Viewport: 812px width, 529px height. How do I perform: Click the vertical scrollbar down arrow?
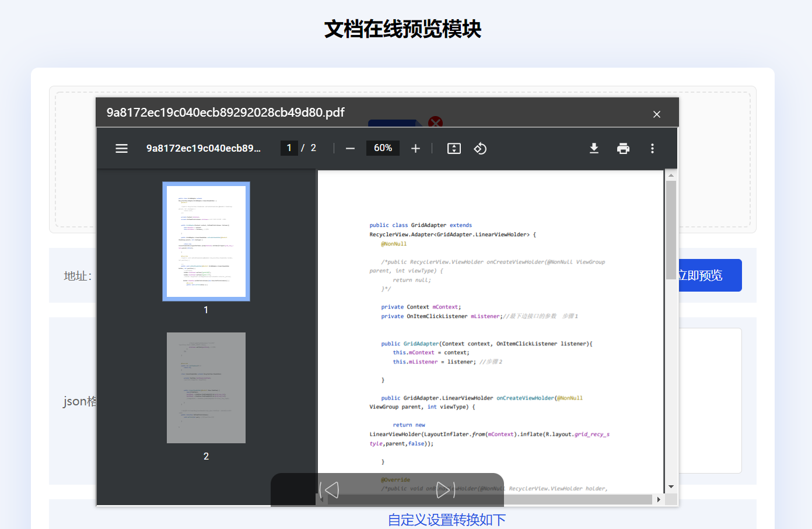coord(671,486)
